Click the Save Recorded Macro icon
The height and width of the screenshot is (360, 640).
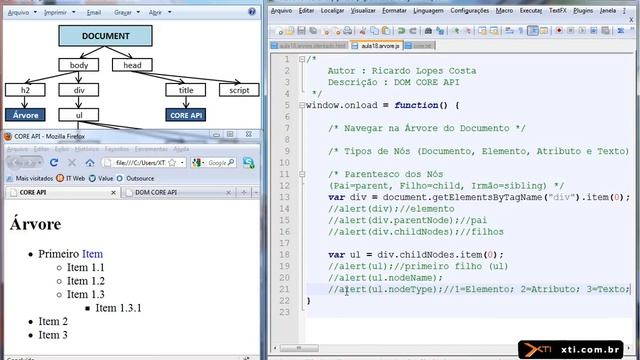[x=605, y=31]
